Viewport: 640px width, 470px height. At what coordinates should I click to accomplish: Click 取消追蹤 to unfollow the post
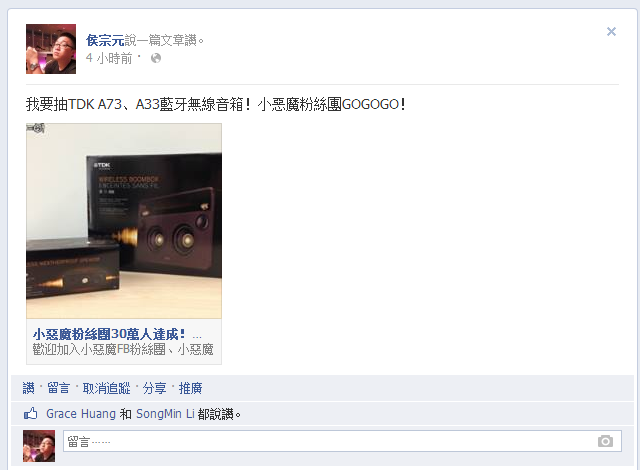point(107,388)
